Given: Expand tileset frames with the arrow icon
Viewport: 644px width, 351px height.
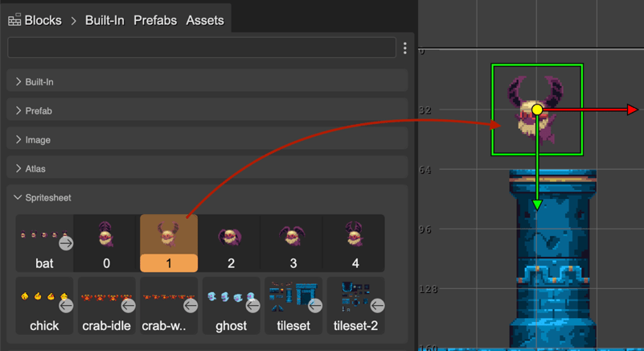Looking at the screenshot, I should (315, 306).
